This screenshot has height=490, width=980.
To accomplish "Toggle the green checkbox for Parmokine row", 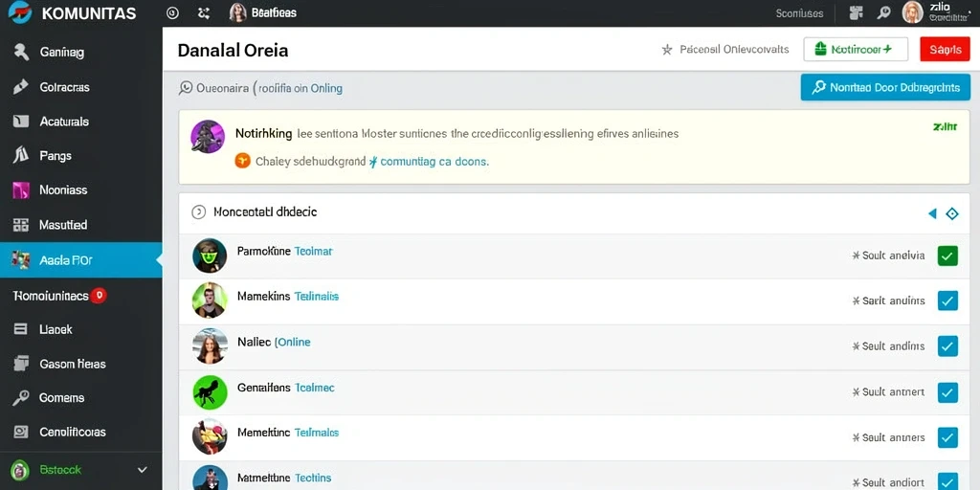I will 947,256.
